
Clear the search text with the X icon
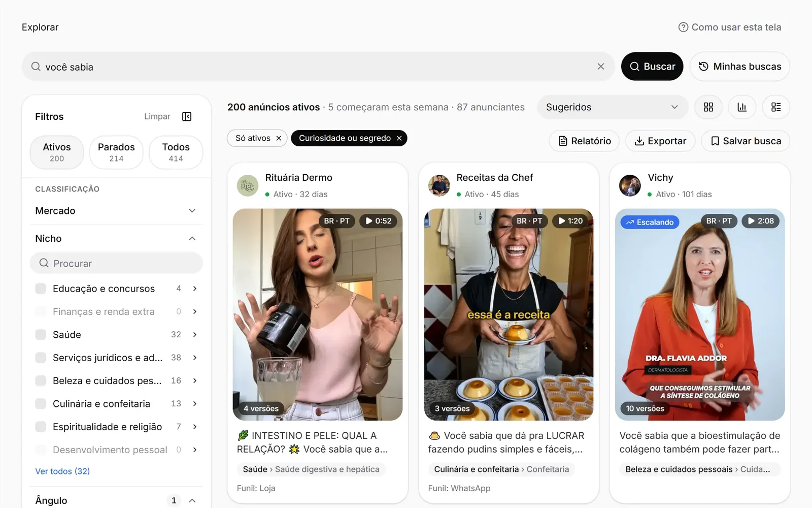[601, 67]
